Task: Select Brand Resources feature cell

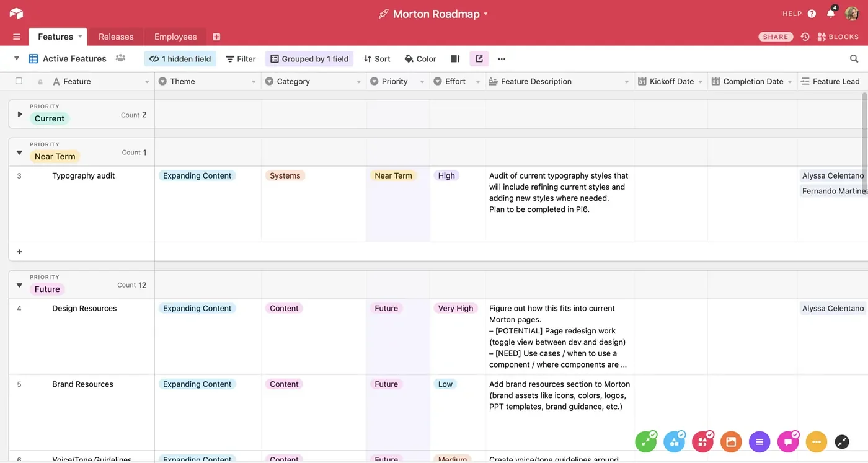Action: tap(82, 412)
